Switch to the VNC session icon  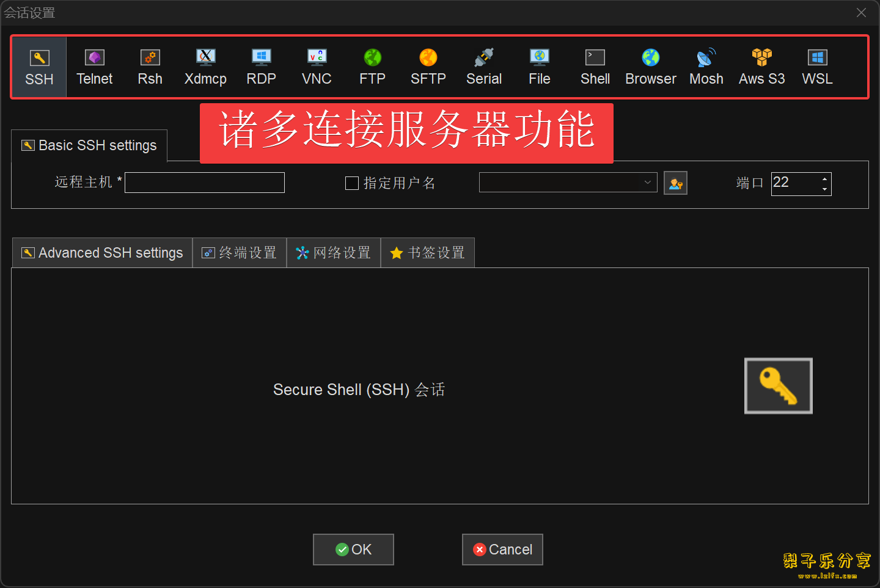pos(317,67)
